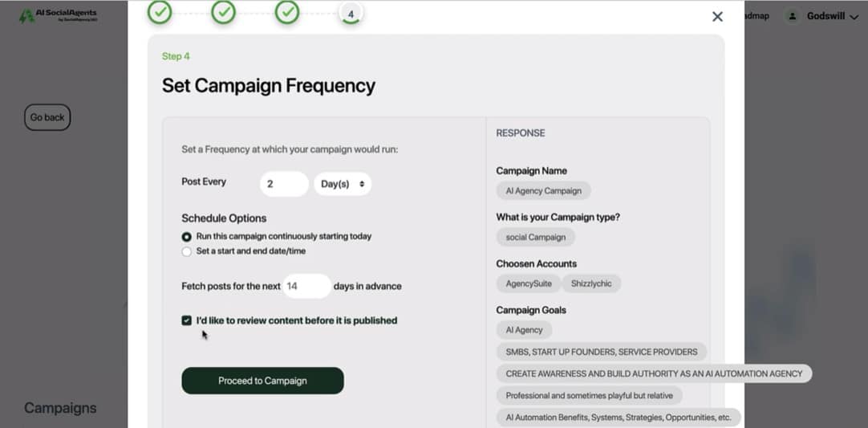
Task: Select the step 4 progress indicator
Action: [351, 14]
